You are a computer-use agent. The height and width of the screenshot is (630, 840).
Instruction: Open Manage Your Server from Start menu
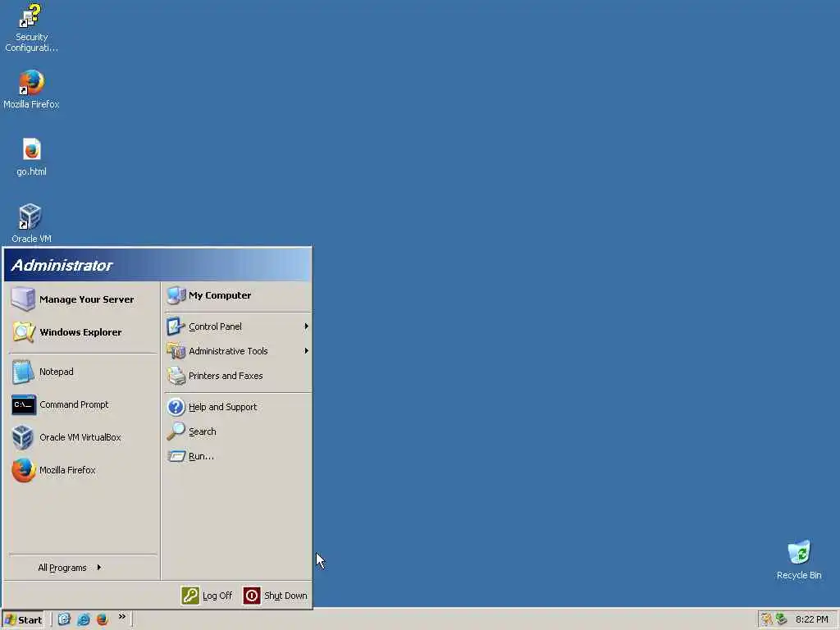[x=83, y=299]
